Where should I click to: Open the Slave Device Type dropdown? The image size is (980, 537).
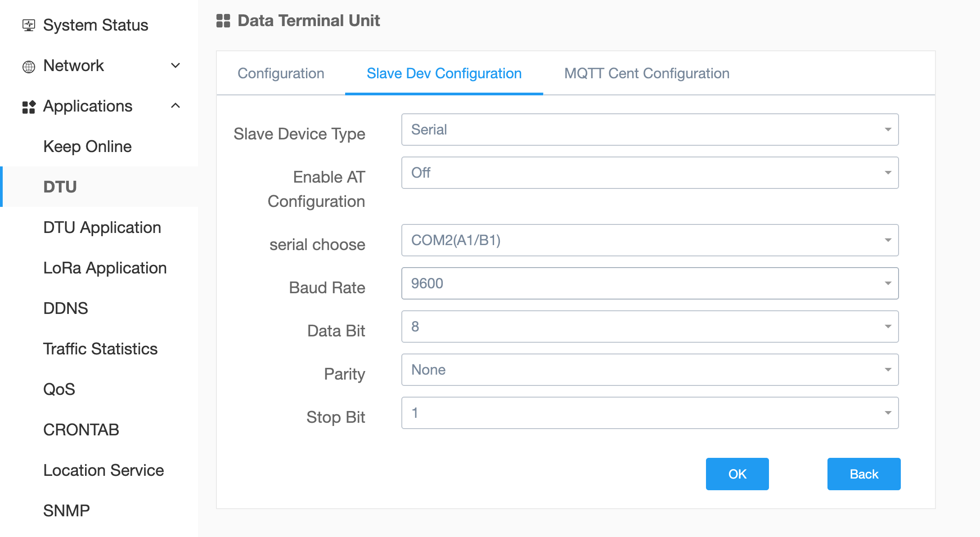pyautogui.click(x=650, y=130)
